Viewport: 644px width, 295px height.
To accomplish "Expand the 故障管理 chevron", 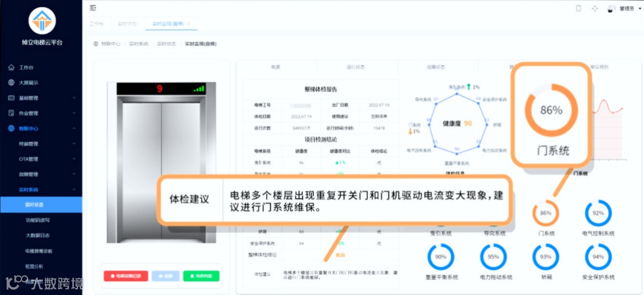I will click(74, 175).
